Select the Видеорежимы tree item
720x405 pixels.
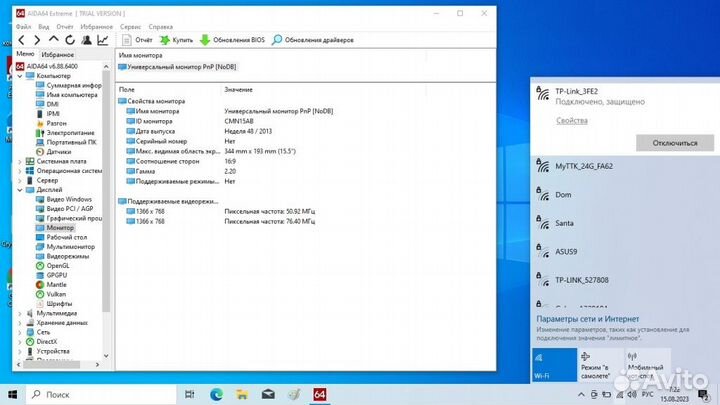pyautogui.click(x=63, y=256)
